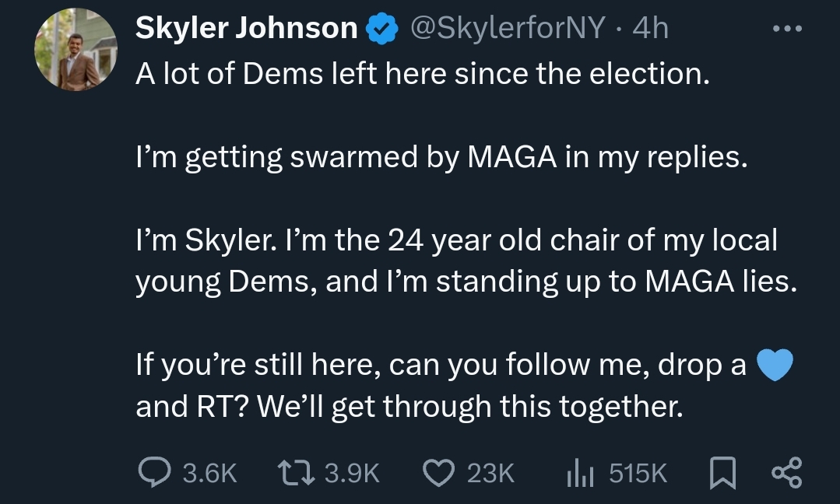
Task: Click the 515K views count
Action: [x=638, y=473]
